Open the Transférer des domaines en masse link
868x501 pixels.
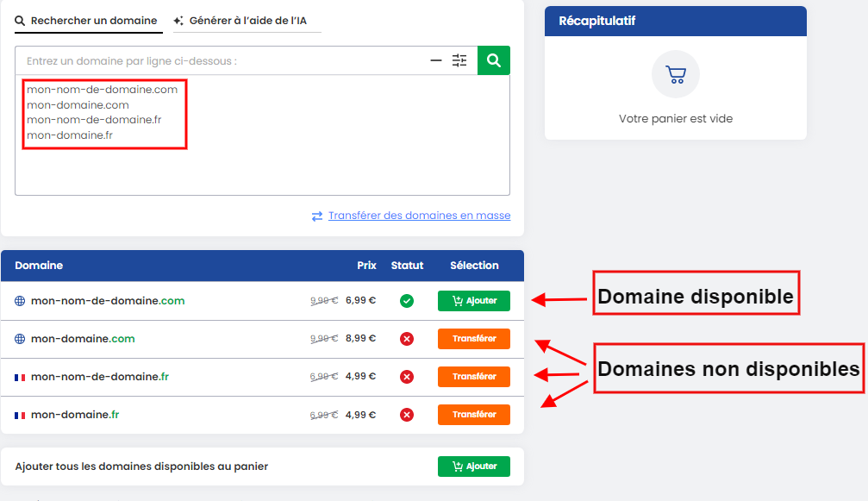coord(418,215)
